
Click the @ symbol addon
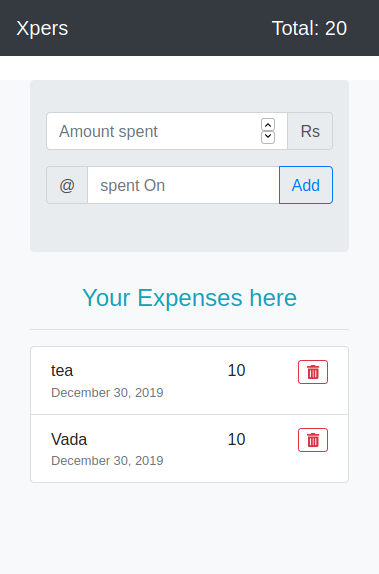pyautogui.click(x=67, y=185)
